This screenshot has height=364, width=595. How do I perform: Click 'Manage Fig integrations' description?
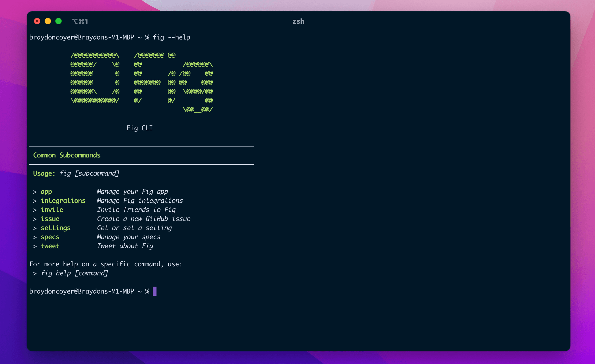pos(140,201)
